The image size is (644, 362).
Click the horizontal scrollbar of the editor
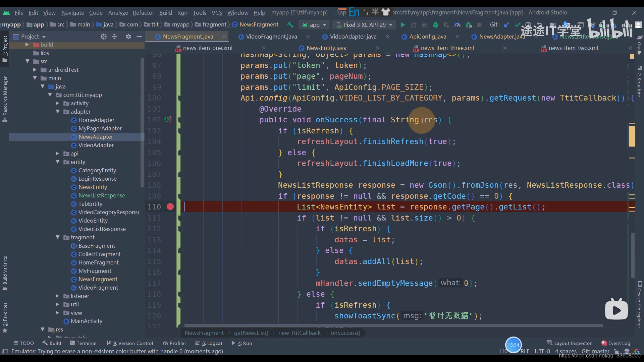(393, 325)
